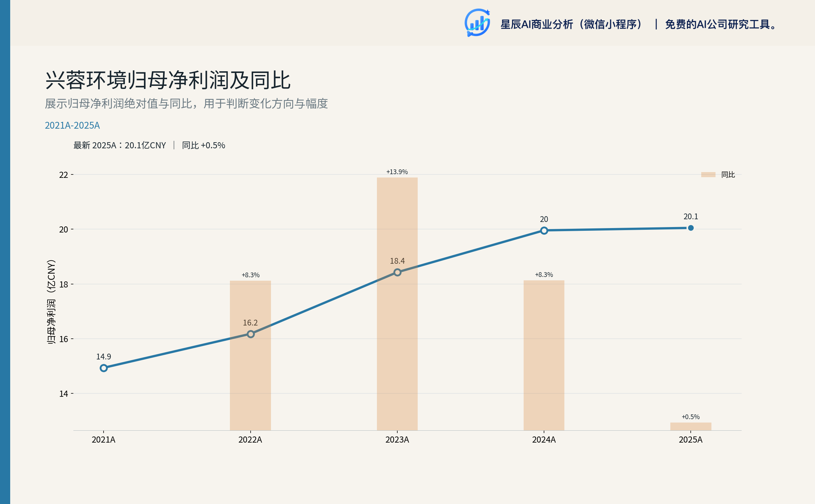Click the y-axis tick label 14
The image size is (815, 504).
64,394
